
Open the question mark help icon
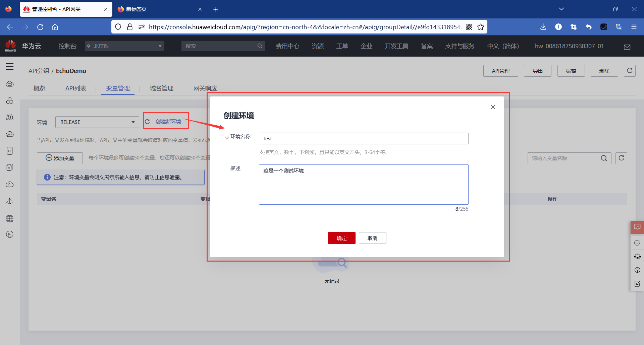[637, 270]
